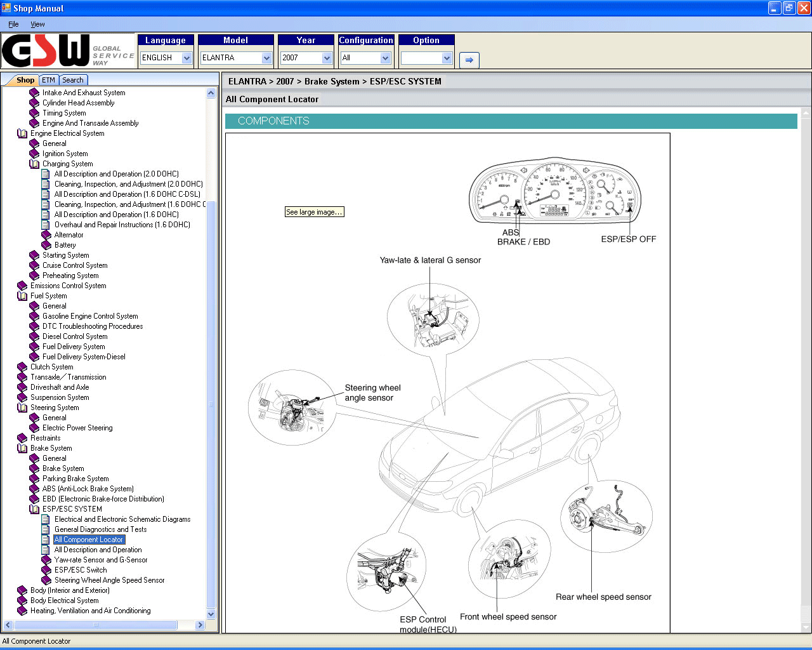Switch to the ETM tab
The width and height of the screenshot is (812, 650).
point(49,80)
